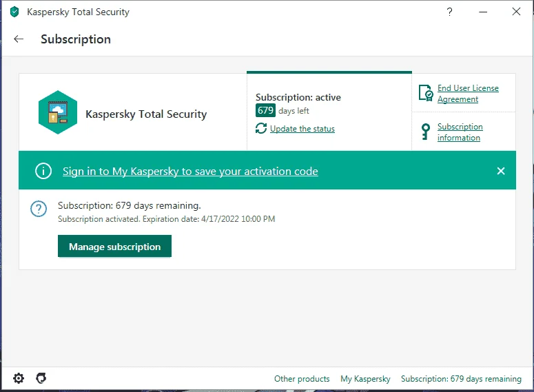This screenshot has height=392, width=534.
Task: Click the Kaspersky Total Security hexagon product icon
Action: [58, 112]
